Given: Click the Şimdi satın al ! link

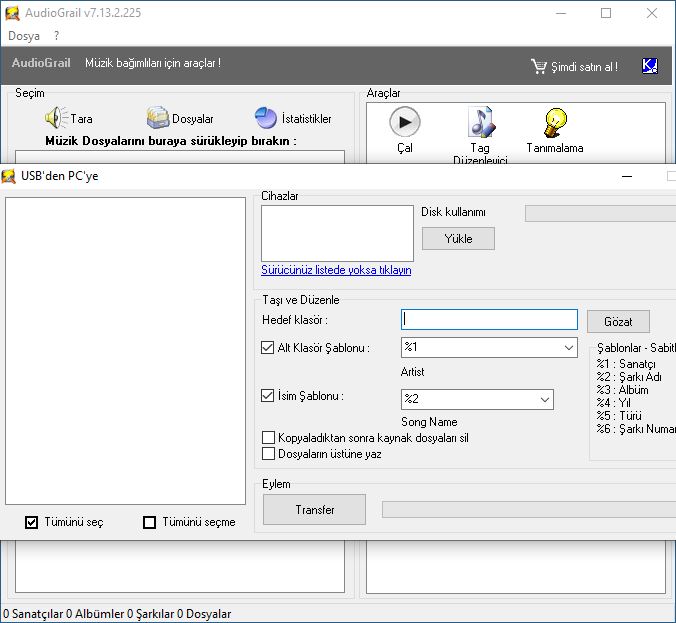Looking at the screenshot, I should [585, 67].
